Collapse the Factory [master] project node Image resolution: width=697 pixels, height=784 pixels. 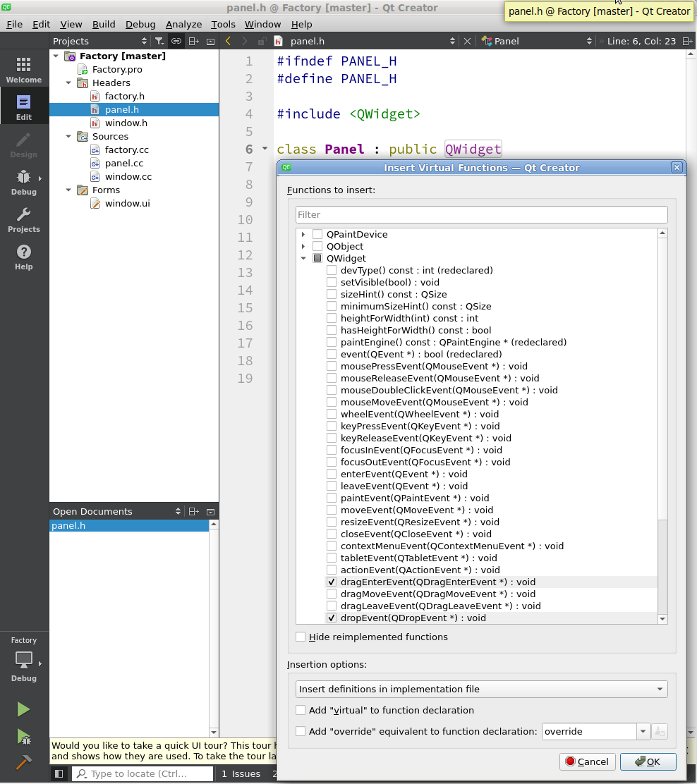[x=56, y=56]
